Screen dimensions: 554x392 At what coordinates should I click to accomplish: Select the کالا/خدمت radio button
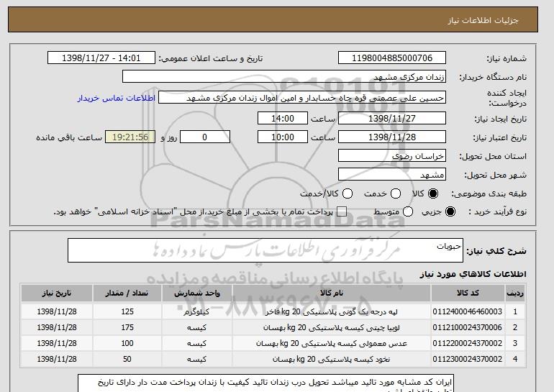(348, 193)
